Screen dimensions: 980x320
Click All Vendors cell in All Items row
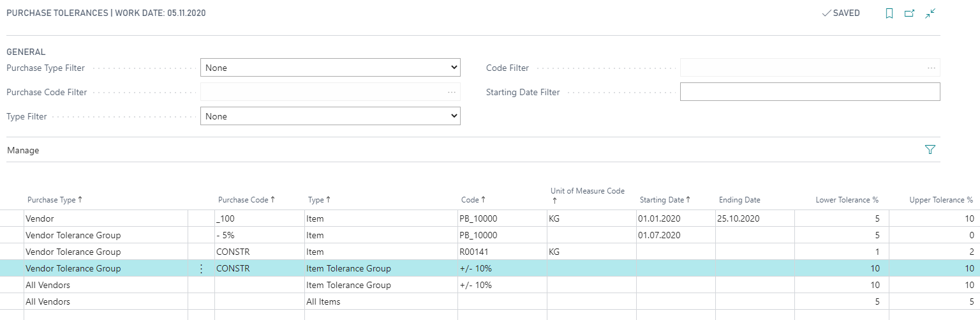pos(106,301)
